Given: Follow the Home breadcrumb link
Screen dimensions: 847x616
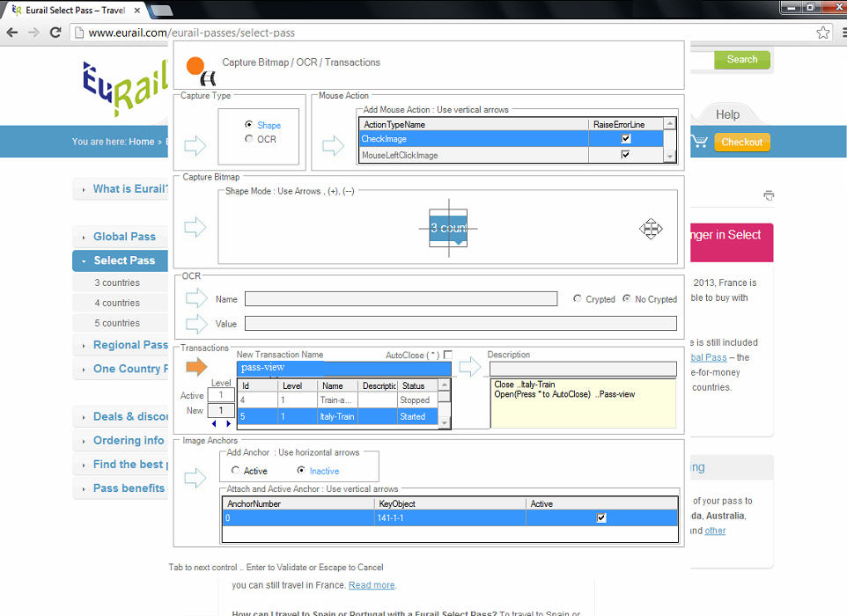Looking at the screenshot, I should pyautogui.click(x=142, y=142).
